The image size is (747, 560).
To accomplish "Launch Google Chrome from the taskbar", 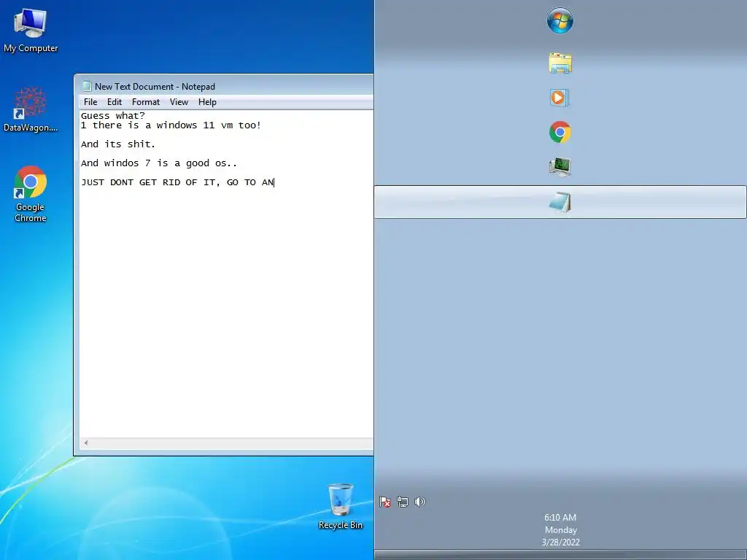I will pyautogui.click(x=560, y=132).
